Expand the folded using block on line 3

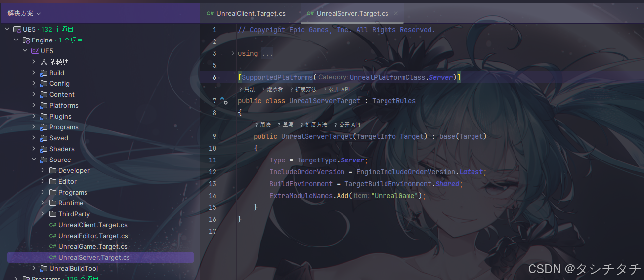tap(233, 53)
